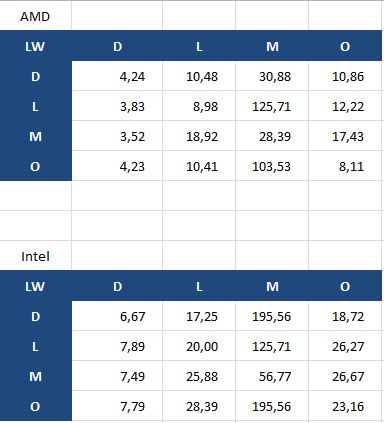Select the AMD label cell
This screenshot has height=423, width=384.
pyautogui.click(x=35, y=16)
